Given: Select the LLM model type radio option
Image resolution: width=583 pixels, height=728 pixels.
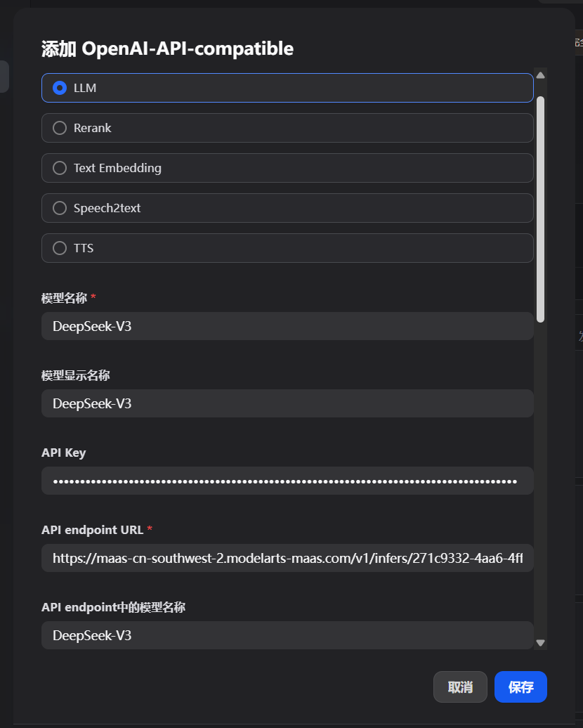Looking at the screenshot, I should [x=287, y=88].
